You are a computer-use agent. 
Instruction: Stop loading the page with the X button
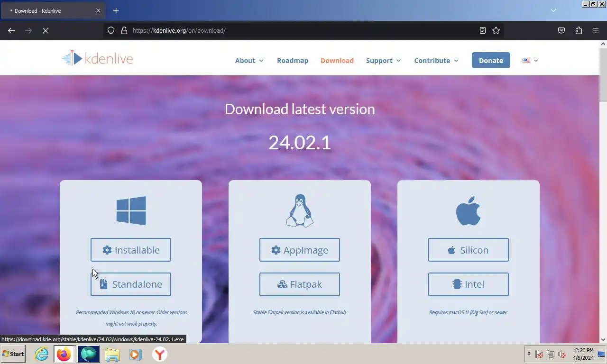[46, 30]
